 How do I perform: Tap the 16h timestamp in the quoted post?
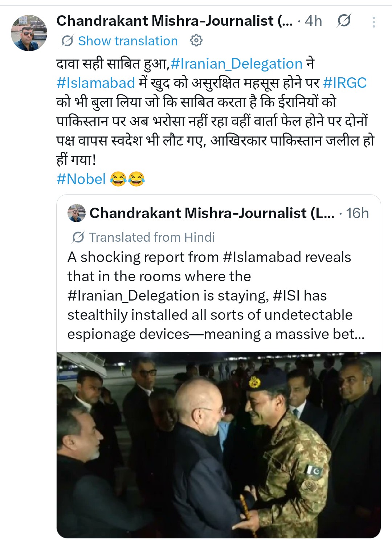coord(357,213)
